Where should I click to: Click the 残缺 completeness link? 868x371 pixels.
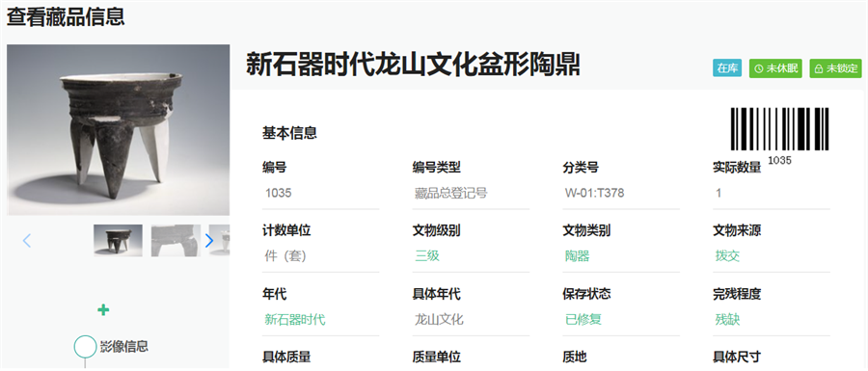tap(727, 320)
